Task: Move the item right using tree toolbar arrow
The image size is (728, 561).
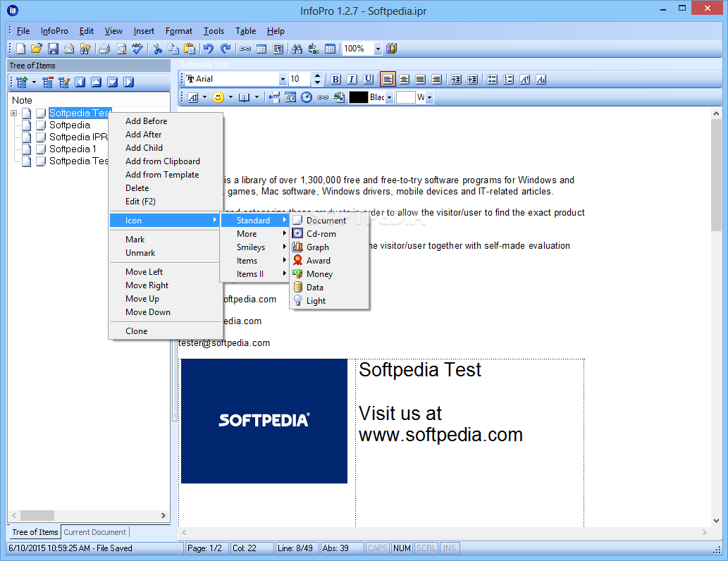Action: 128,82
